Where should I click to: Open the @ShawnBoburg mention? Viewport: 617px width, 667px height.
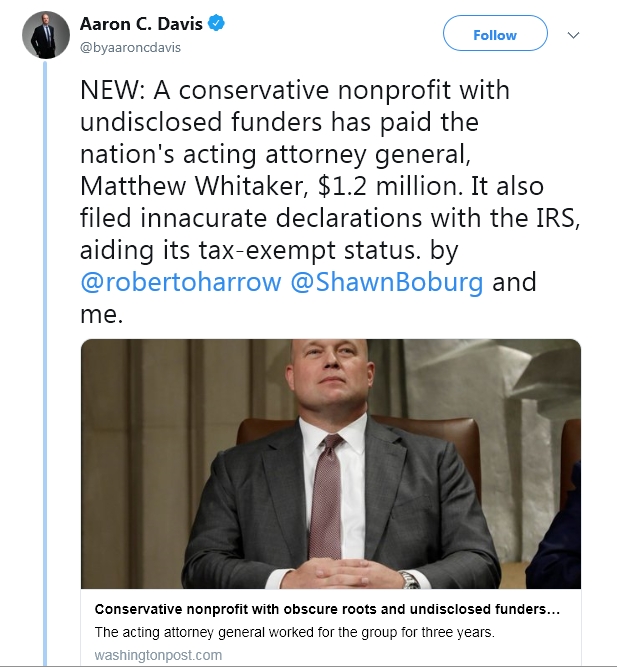tap(387, 282)
